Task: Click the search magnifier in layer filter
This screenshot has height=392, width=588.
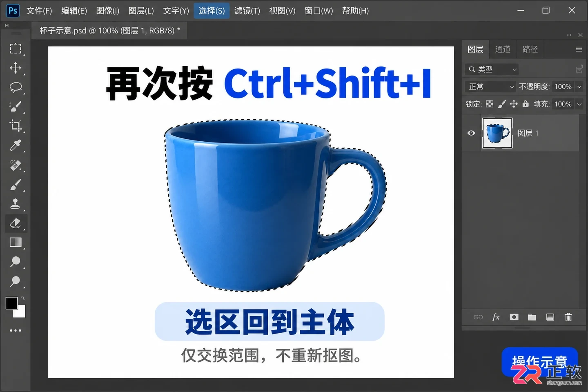Action: [x=472, y=69]
